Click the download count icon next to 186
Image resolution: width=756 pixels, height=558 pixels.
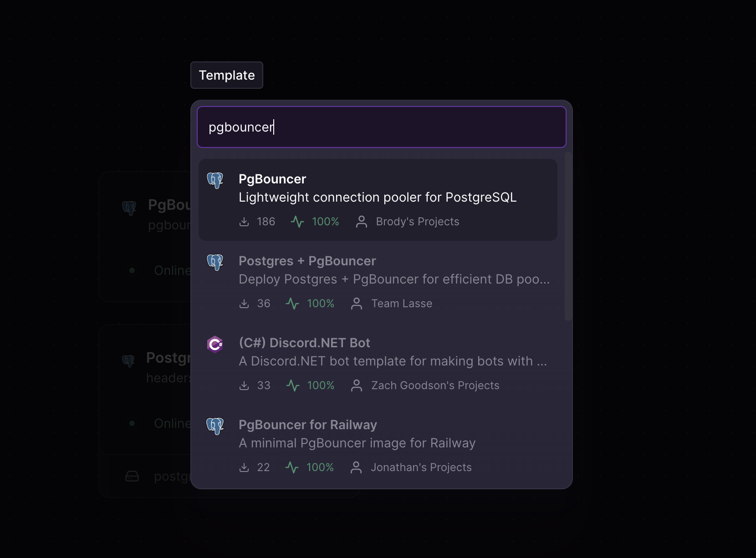click(244, 222)
